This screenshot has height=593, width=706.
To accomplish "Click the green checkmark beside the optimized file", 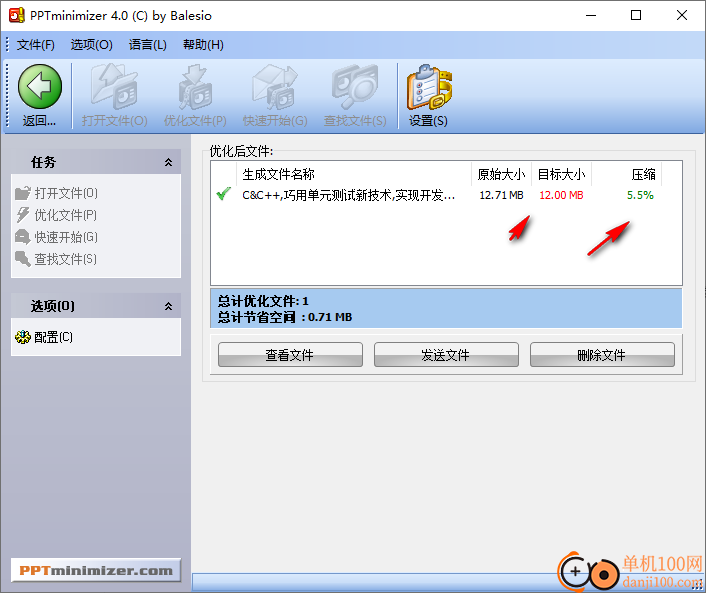I will [x=223, y=194].
